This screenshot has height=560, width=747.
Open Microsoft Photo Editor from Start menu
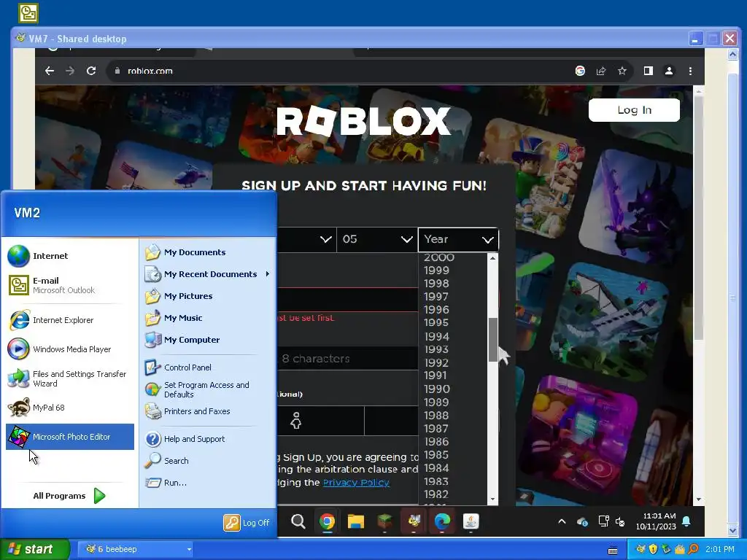coord(70,437)
